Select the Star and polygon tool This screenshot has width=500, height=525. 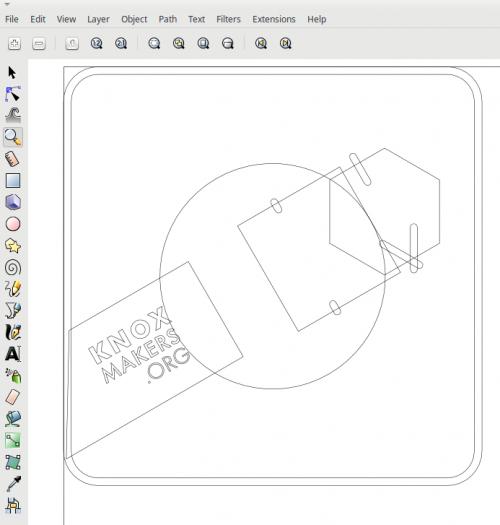point(13,246)
